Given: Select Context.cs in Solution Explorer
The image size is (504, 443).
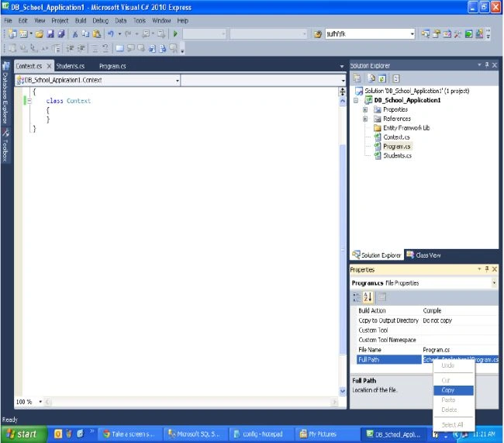Looking at the screenshot, I should click(x=396, y=137).
